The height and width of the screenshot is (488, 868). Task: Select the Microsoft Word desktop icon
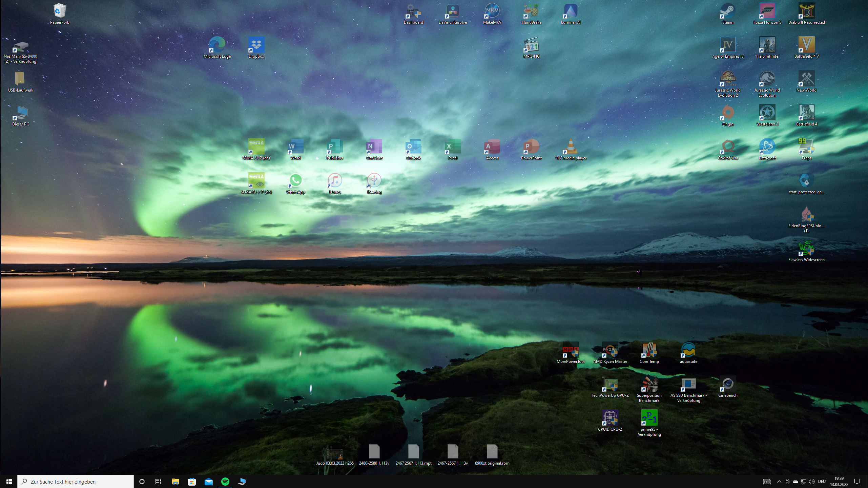(x=295, y=147)
